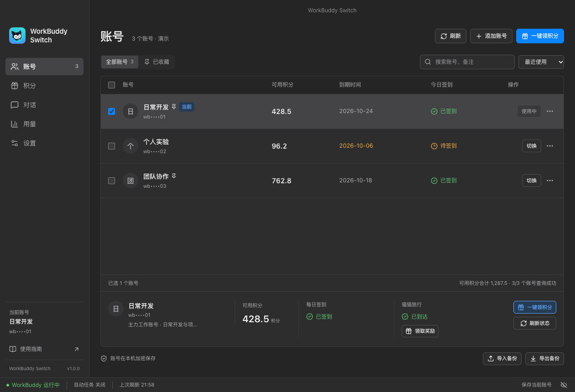Click the 使用中 button in 日常开发 row
Image resolution: width=575 pixels, height=392 pixels.
[529, 111]
